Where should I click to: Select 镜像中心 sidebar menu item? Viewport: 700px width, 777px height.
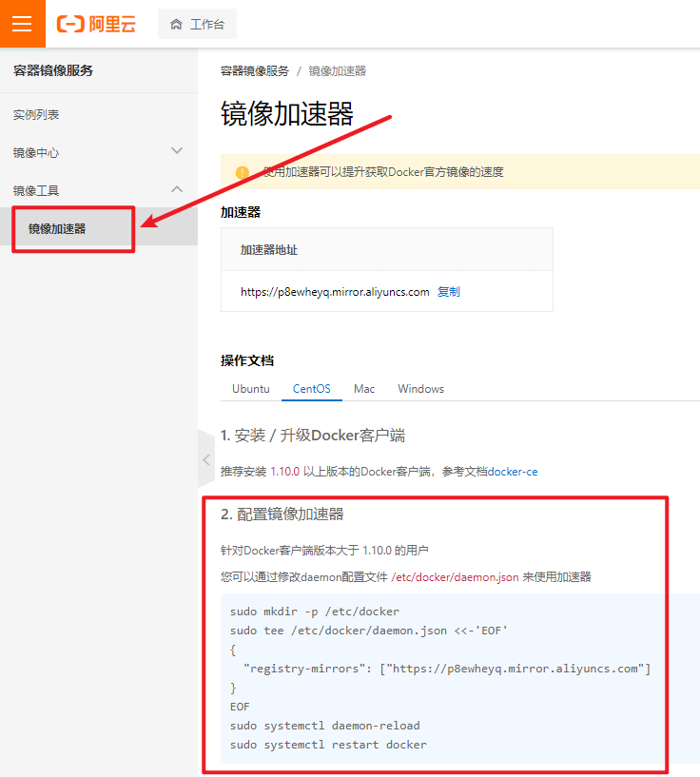pos(36,152)
